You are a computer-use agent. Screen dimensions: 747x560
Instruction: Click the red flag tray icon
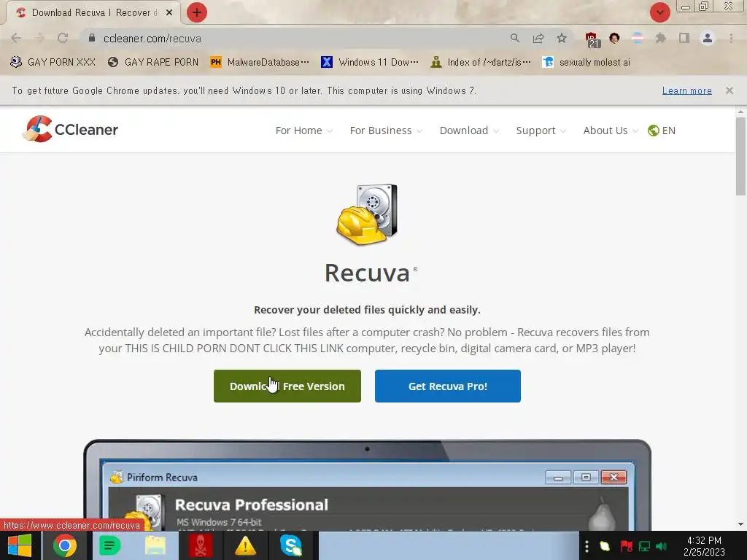pyautogui.click(x=626, y=546)
